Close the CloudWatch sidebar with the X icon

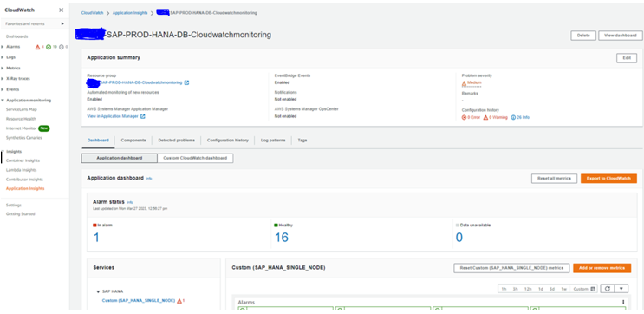coord(62,10)
